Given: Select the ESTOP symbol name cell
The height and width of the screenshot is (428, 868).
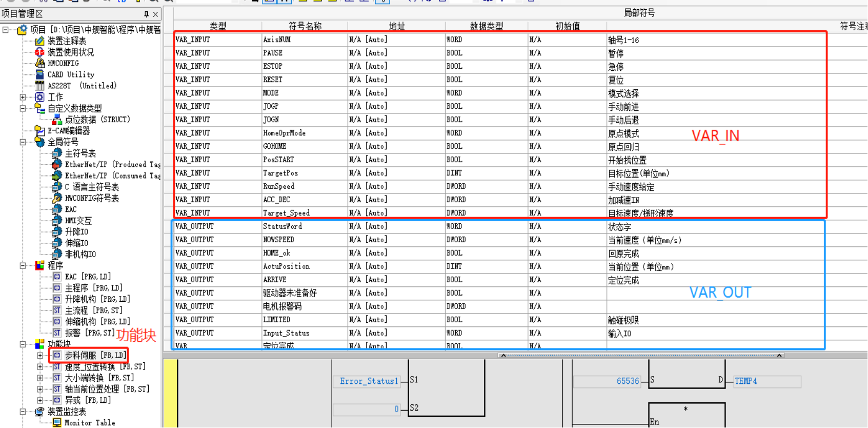Looking at the screenshot, I should pos(305,66).
